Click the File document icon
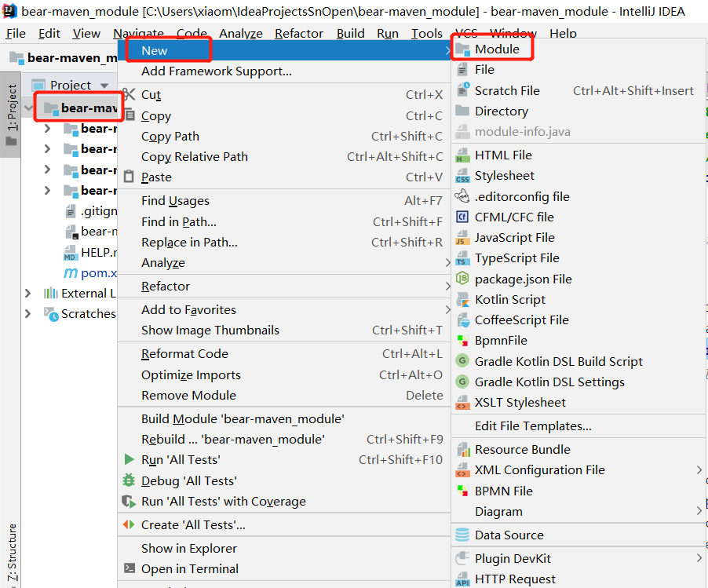 coord(462,70)
